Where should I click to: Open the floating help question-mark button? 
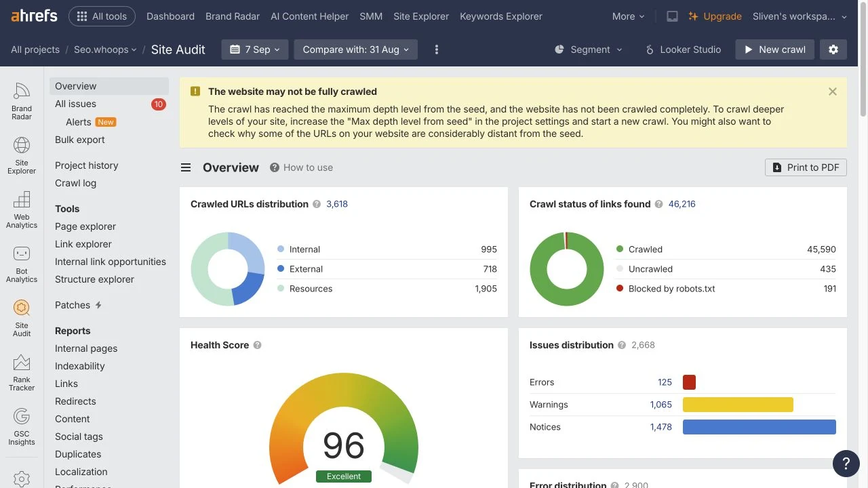tap(846, 464)
